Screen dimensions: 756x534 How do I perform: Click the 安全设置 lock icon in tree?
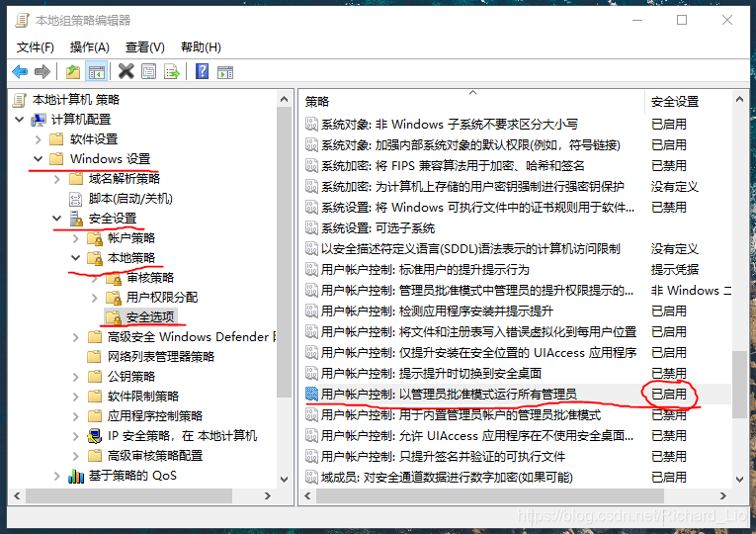point(76,219)
